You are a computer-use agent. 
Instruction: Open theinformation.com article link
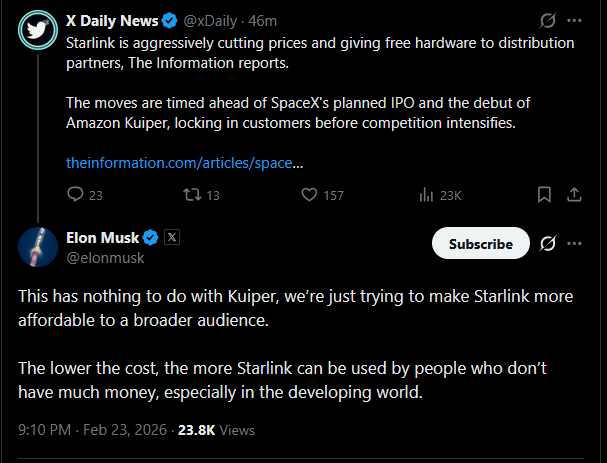[184, 161]
